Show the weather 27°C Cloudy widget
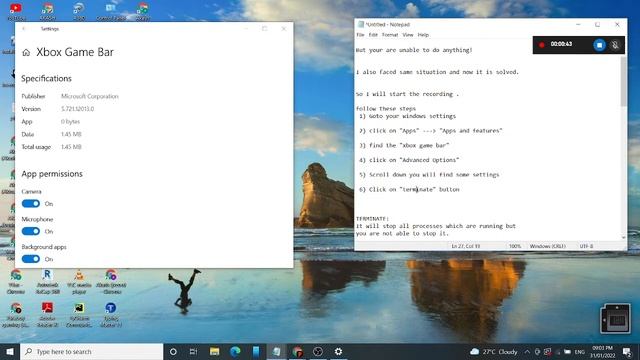 coord(493,351)
